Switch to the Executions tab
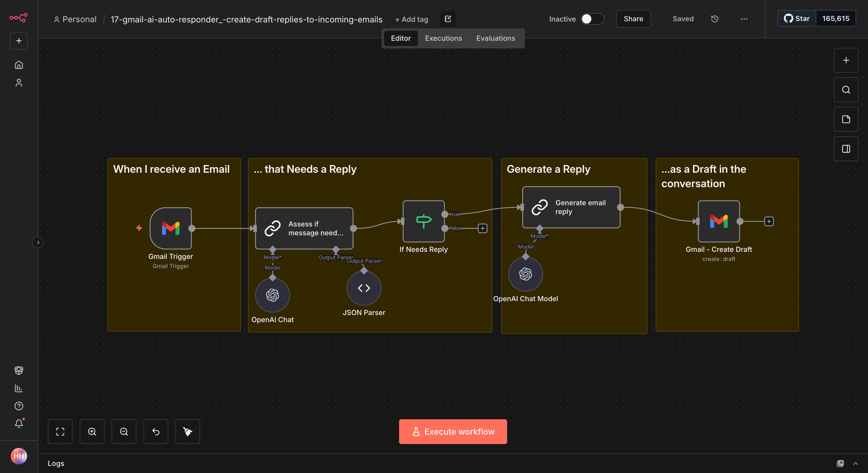This screenshot has height=473, width=868. pyautogui.click(x=443, y=38)
